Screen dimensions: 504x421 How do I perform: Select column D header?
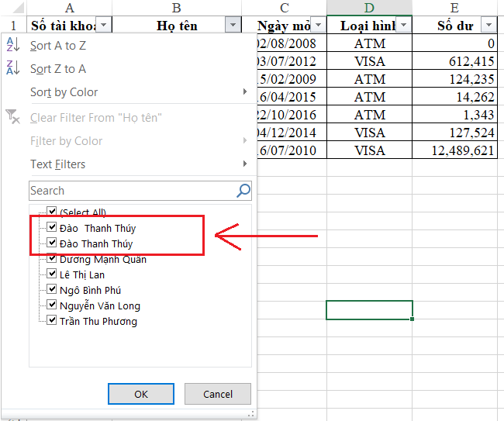click(369, 8)
